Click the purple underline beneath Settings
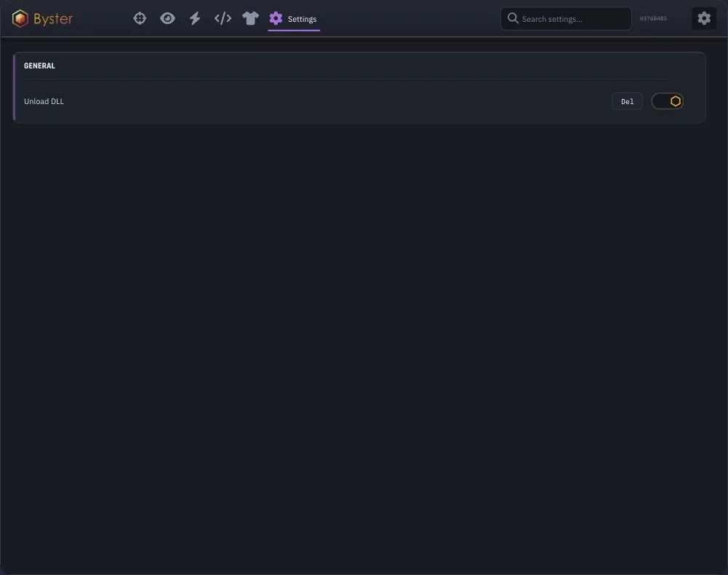This screenshot has height=575, width=728. tap(294, 31)
